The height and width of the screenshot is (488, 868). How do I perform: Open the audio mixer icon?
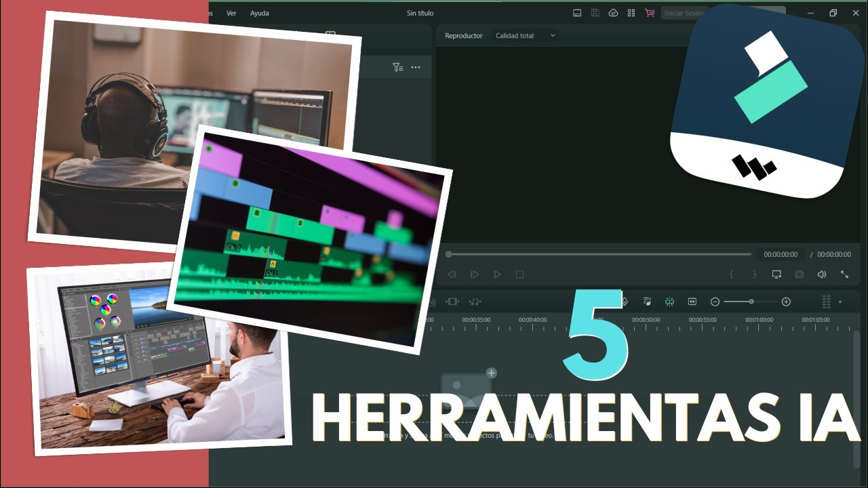tap(648, 302)
